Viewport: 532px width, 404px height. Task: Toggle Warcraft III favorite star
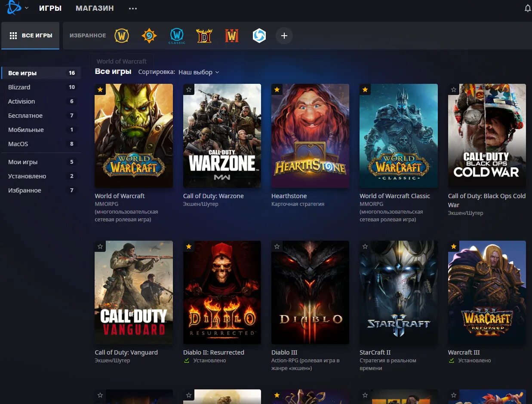click(x=453, y=246)
